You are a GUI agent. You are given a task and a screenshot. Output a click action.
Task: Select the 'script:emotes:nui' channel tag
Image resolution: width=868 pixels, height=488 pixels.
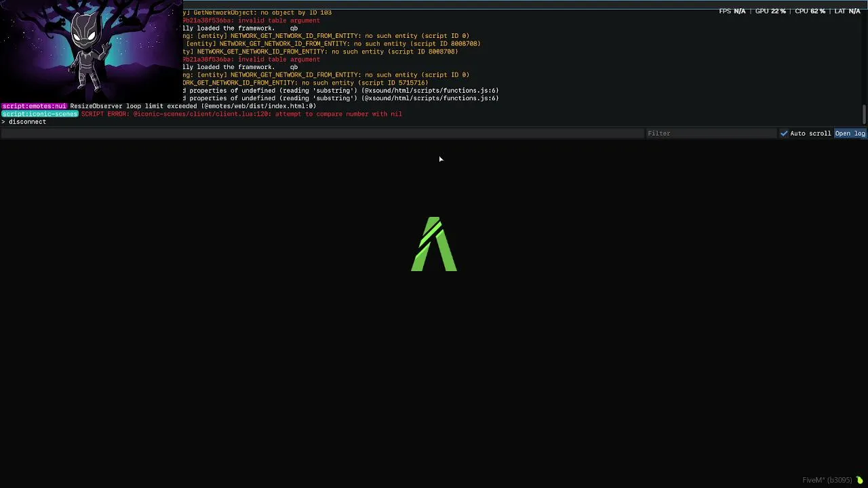pyautogui.click(x=34, y=106)
